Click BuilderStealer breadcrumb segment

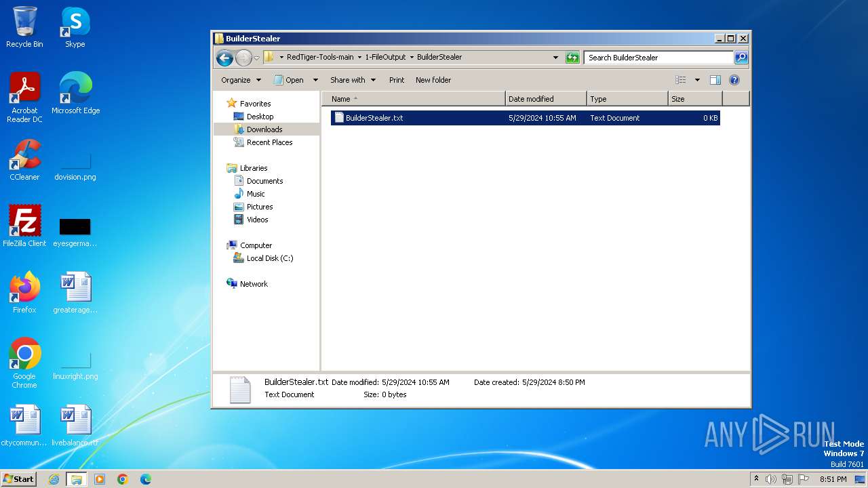pyautogui.click(x=439, y=58)
